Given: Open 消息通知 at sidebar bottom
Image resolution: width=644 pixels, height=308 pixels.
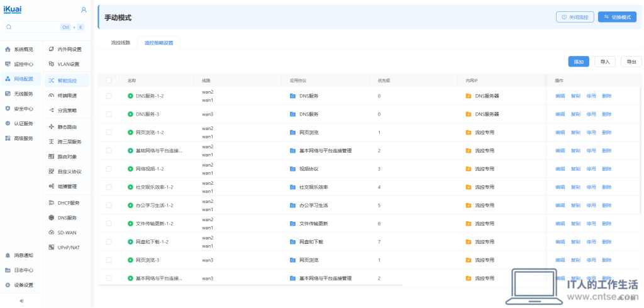Looking at the screenshot, I should point(21,255).
